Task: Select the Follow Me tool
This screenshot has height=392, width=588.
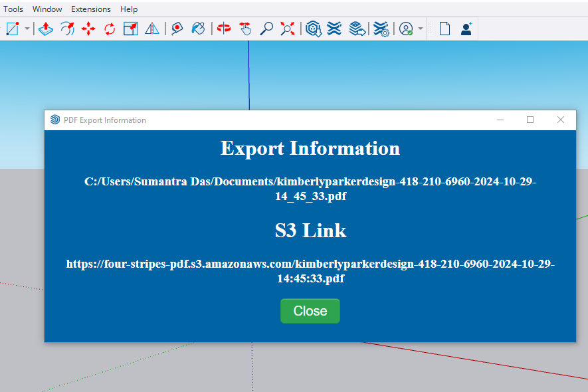Action: pyautogui.click(x=66, y=29)
